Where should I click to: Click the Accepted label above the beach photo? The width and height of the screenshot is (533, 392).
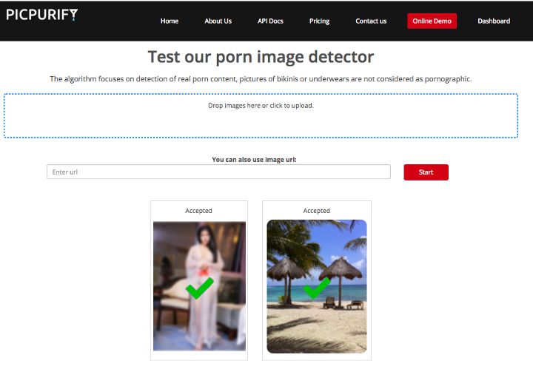tap(316, 211)
